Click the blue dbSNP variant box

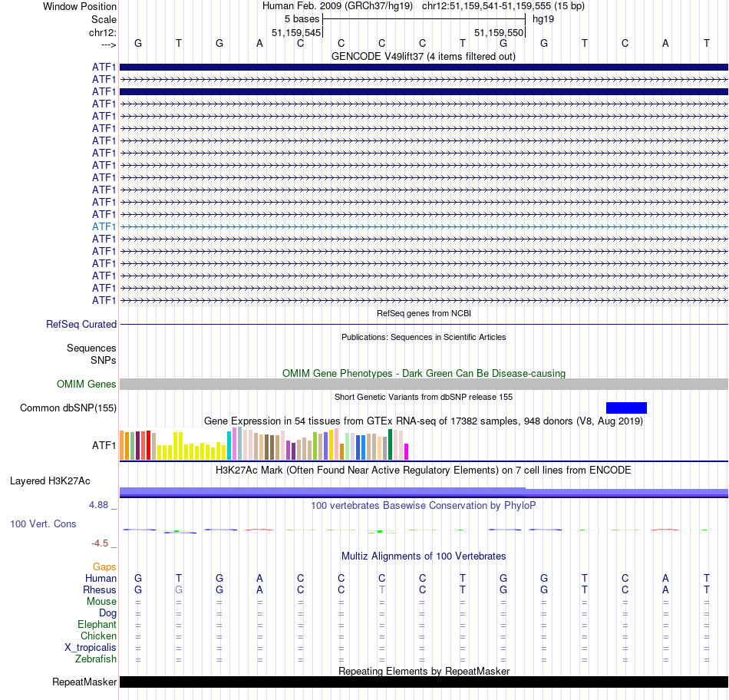point(626,408)
